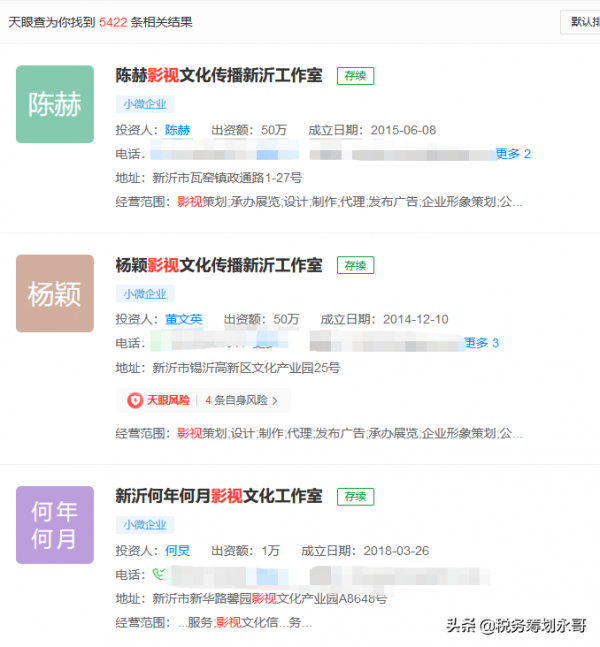Click address of 何年何月 studio at 新华路馨园
Screen dimensions: 600x647
point(270,598)
